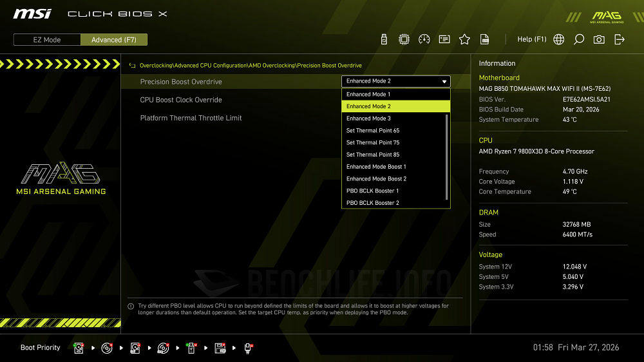644x362 pixels.
Task: Choose highlighted Enhanced Mode 2 option in list
Action: (396, 106)
